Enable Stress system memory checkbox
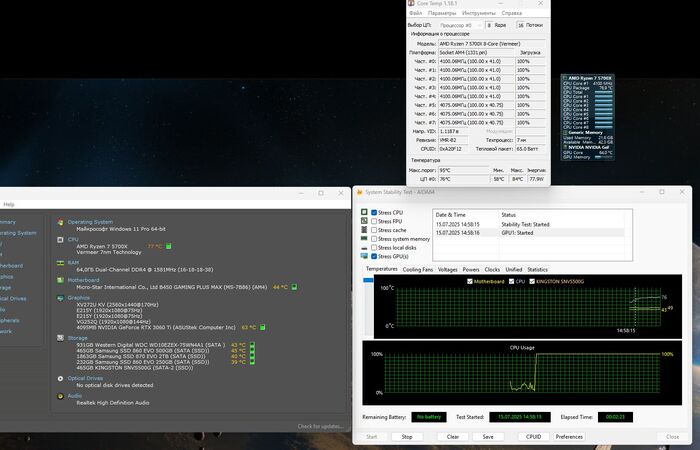 [x=374, y=239]
